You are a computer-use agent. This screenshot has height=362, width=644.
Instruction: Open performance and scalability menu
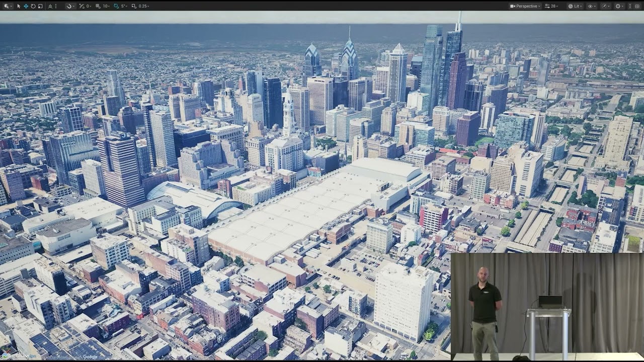(x=606, y=6)
